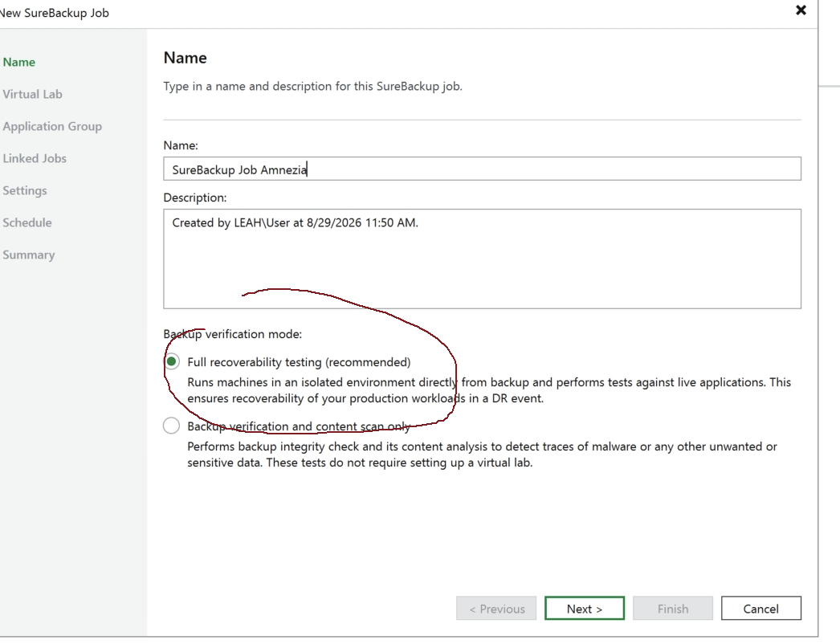Click the 'Name:' field label
This screenshot has width=840, height=644.
point(181,145)
